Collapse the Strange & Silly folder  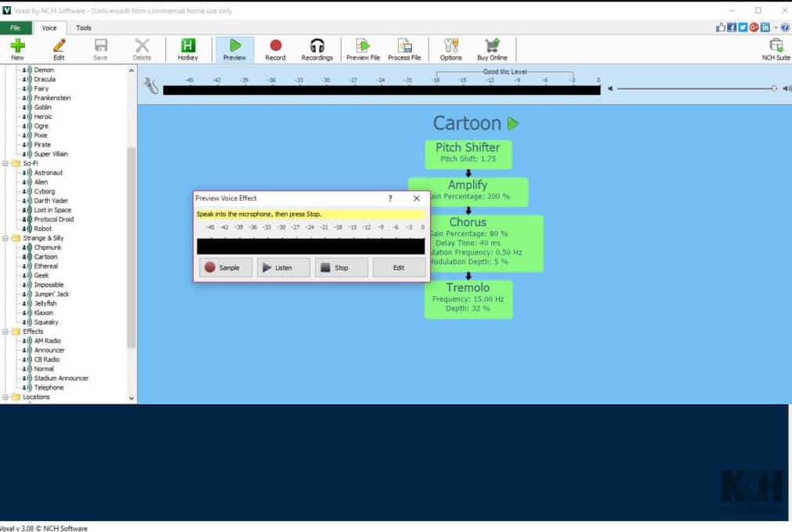coord(5,238)
